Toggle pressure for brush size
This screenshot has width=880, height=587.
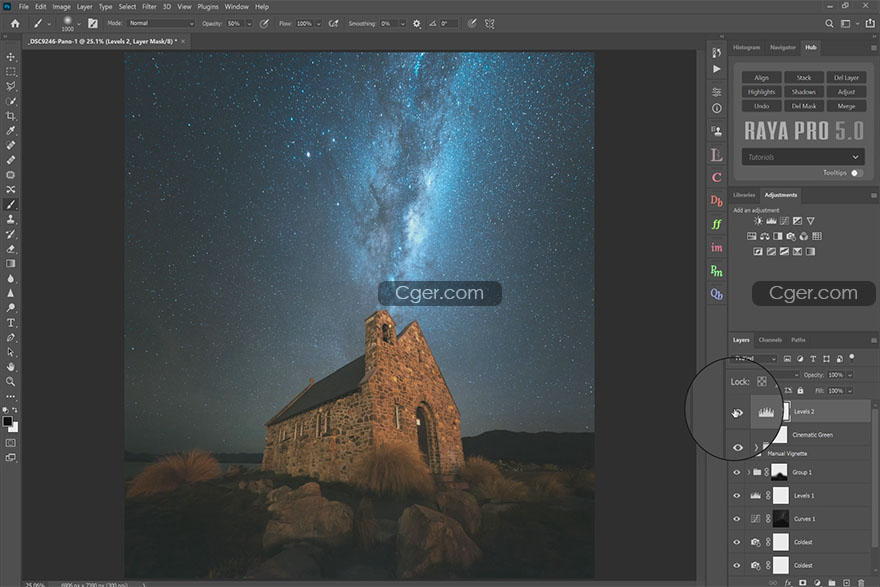coord(472,24)
